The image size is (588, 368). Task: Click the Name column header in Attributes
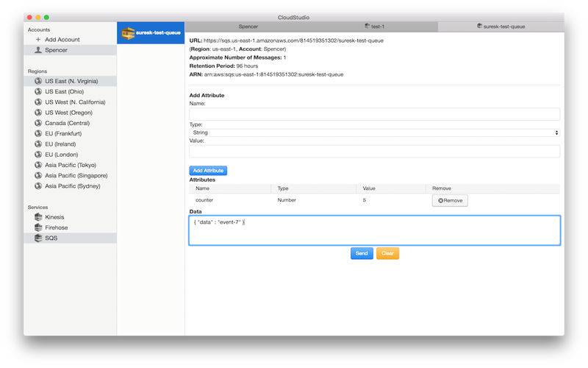coord(203,188)
